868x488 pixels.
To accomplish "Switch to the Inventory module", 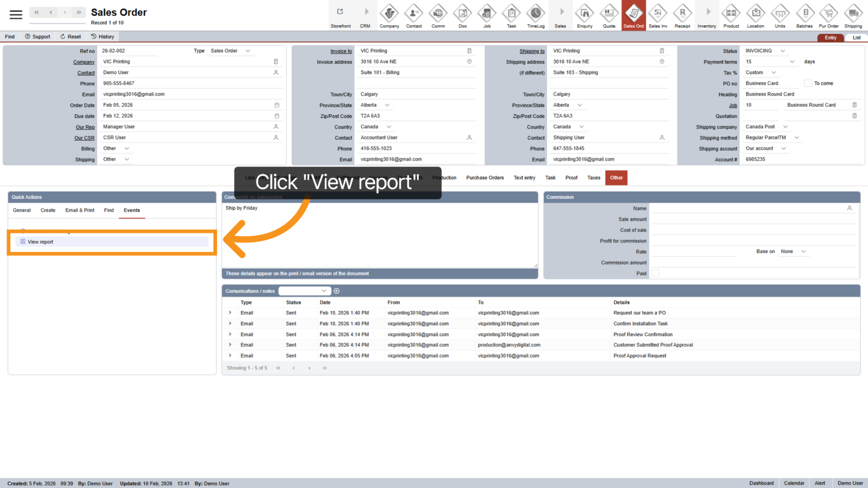I will (707, 15).
